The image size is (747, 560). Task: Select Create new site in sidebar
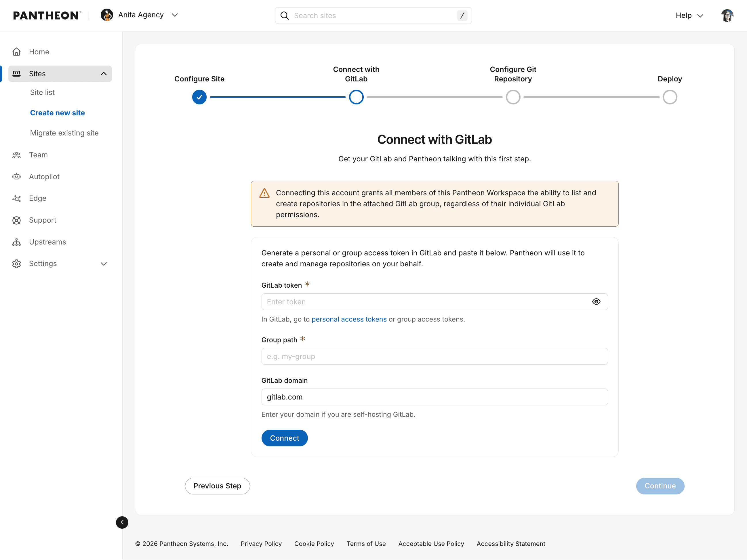(58, 113)
